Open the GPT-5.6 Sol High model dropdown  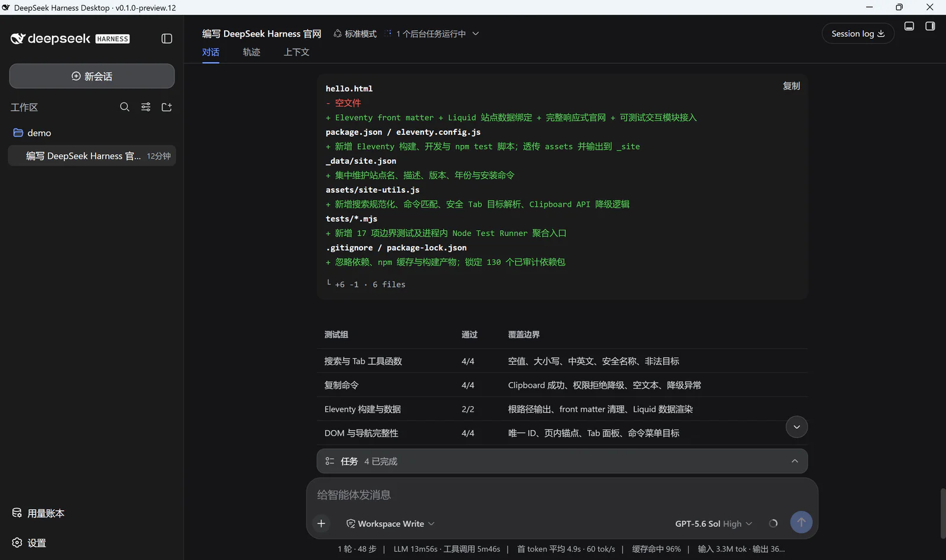(714, 524)
